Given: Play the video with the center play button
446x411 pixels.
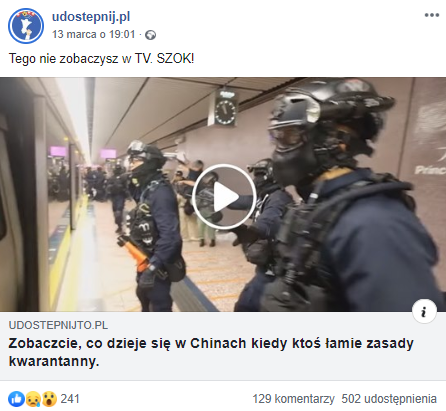Looking at the screenshot, I should tap(224, 197).
